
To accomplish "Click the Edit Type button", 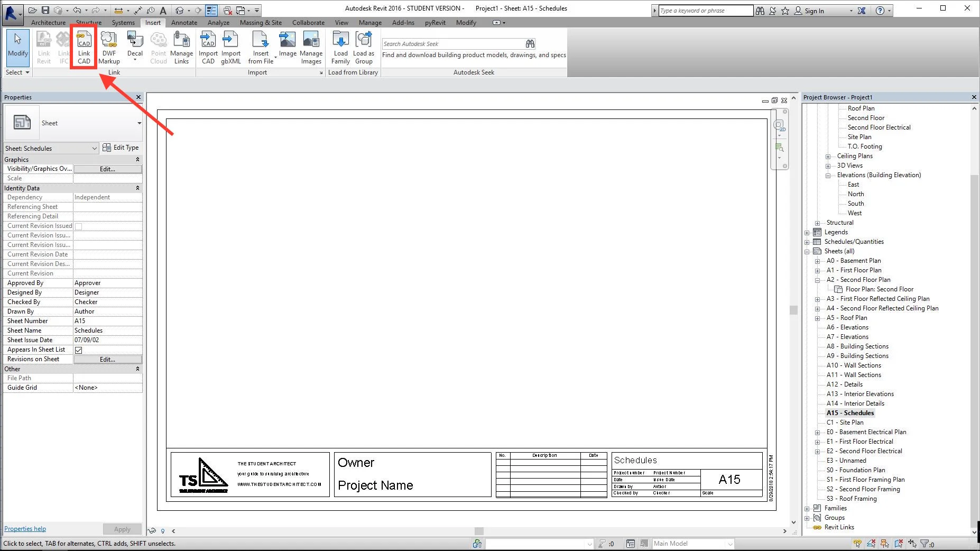I will (x=121, y=148).
